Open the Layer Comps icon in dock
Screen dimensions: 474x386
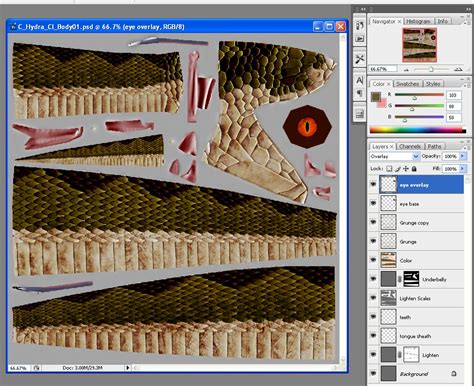click(x=359, y=114)
